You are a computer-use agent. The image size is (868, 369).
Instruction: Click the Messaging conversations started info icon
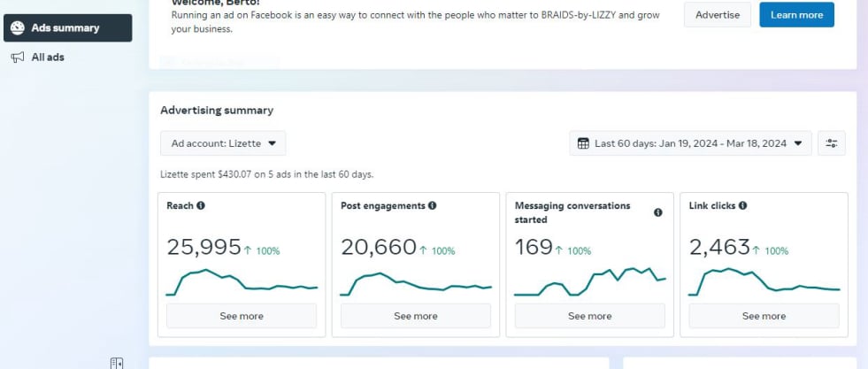tap(657, 212)
